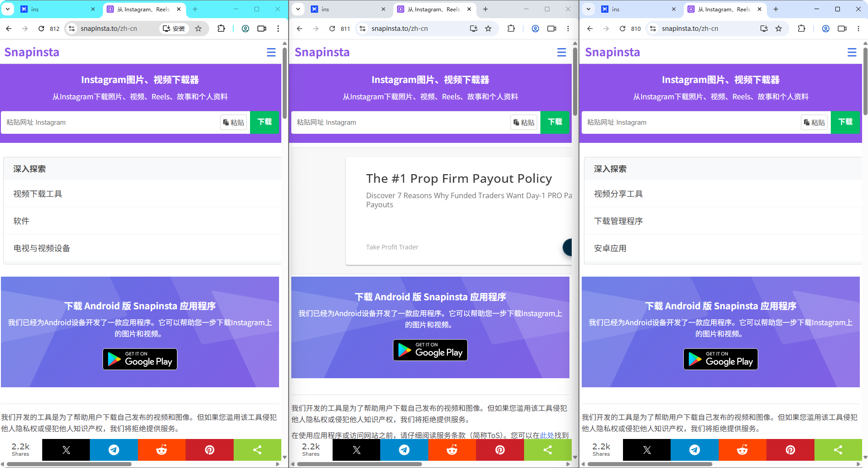Click address bar URL in middle window

pos(400,29)
